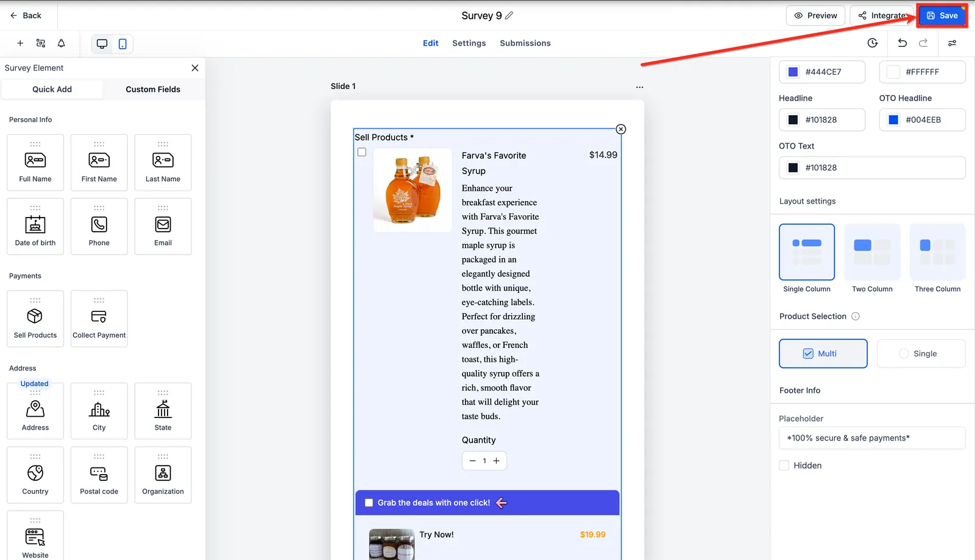Screen dimensions: 975x560
Task: Click the Product Selection info icon
Action: pyautogui.click(x=856, y=316)
